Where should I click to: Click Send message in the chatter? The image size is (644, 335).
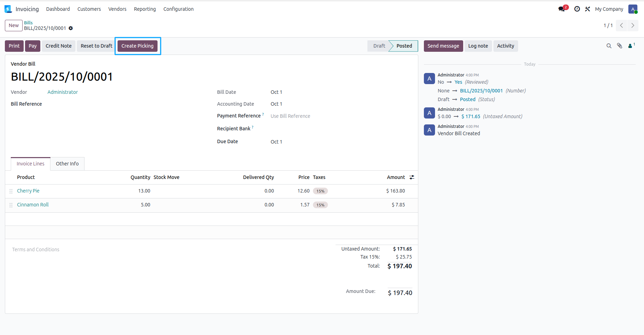click(x=443, y=46)
